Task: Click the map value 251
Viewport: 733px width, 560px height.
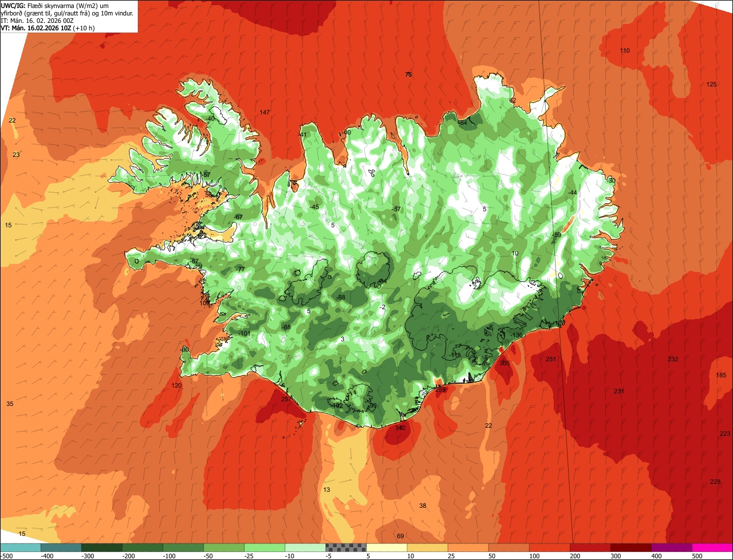Action: click(551, 360)
